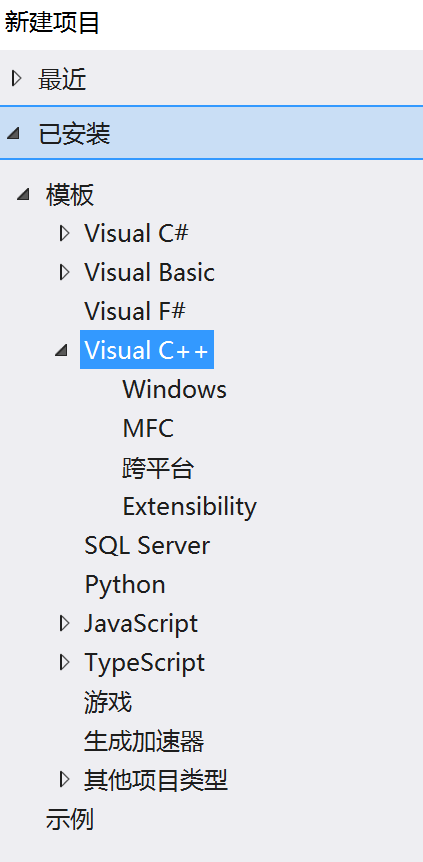Screen dimensions: 423x862
Task: Expand the 其他项目类型 node arrow
Action: (65, 779)
